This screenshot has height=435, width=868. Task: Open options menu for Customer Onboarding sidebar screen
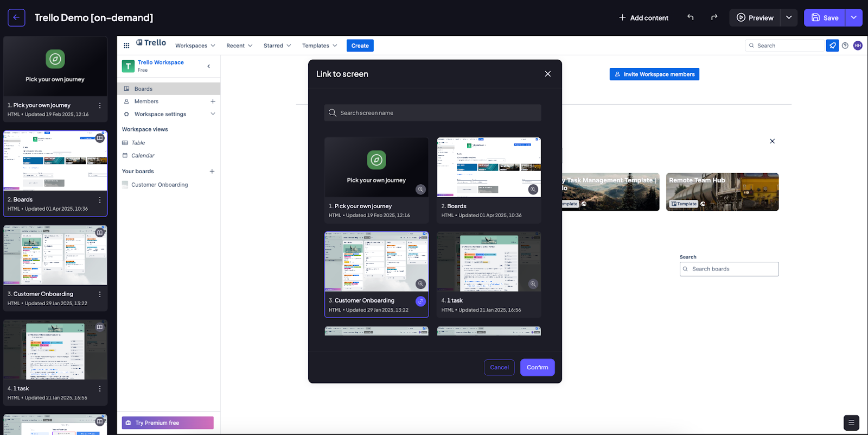100,294
